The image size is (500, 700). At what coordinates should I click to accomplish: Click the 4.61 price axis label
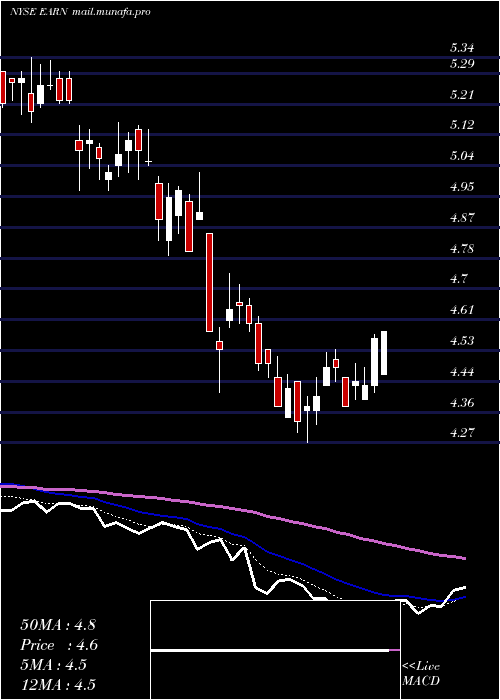coord(462,310)
